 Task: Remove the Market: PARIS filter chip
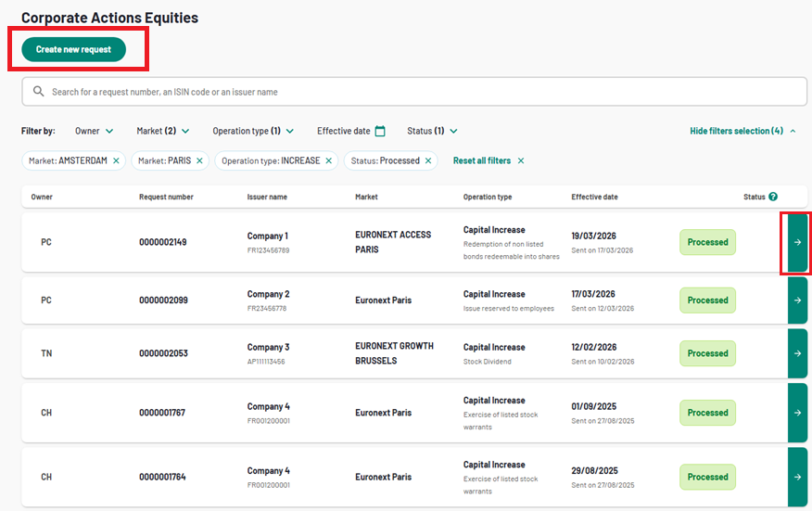[x=199, y=160]
